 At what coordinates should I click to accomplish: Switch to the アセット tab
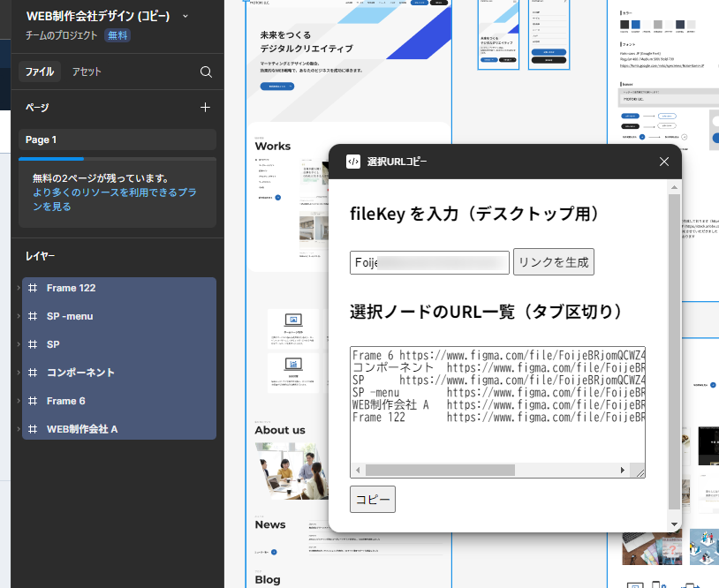(87, 72)
